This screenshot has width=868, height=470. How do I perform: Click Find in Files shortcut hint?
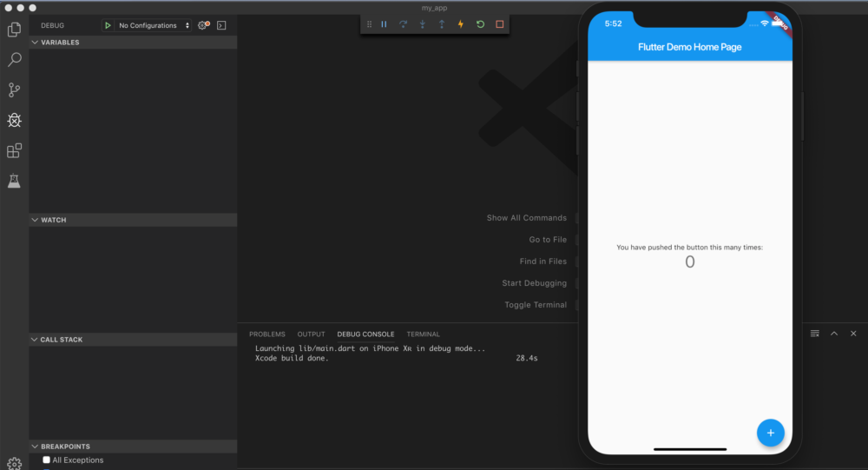(543, 261)
